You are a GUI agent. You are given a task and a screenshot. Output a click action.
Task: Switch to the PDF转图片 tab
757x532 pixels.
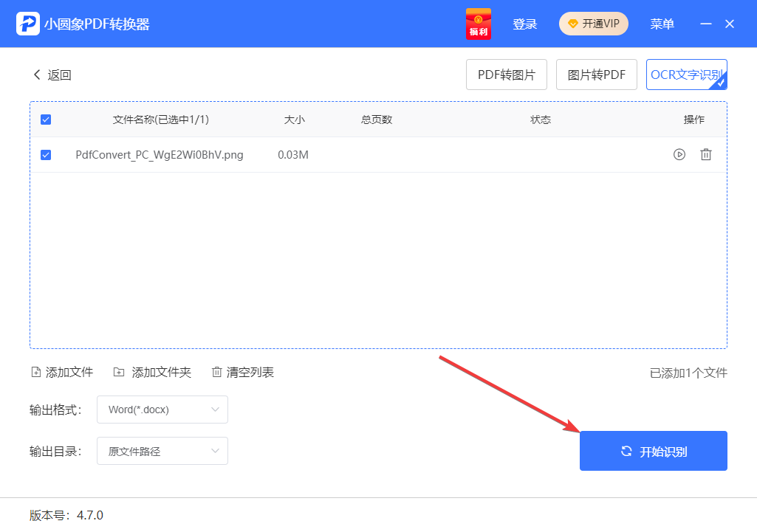506,74
